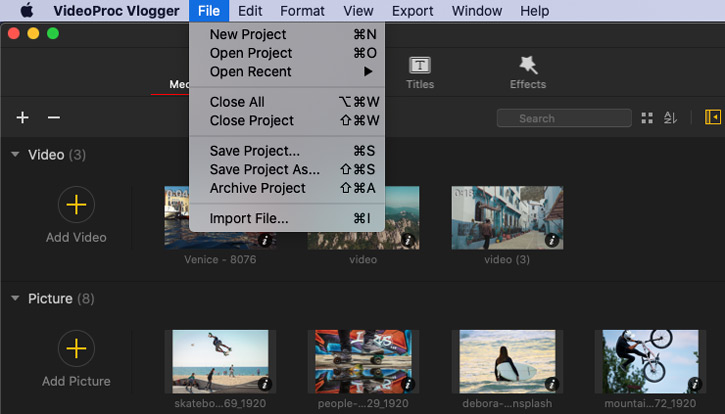Click the minus icon to remove media
The height and width of the screenshot is (414, 725).
[x=54, y=118]
